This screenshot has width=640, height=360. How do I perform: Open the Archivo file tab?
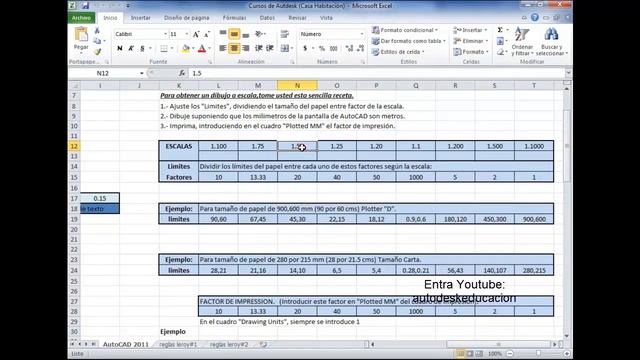pyautogui.click(x=82, y=18)
